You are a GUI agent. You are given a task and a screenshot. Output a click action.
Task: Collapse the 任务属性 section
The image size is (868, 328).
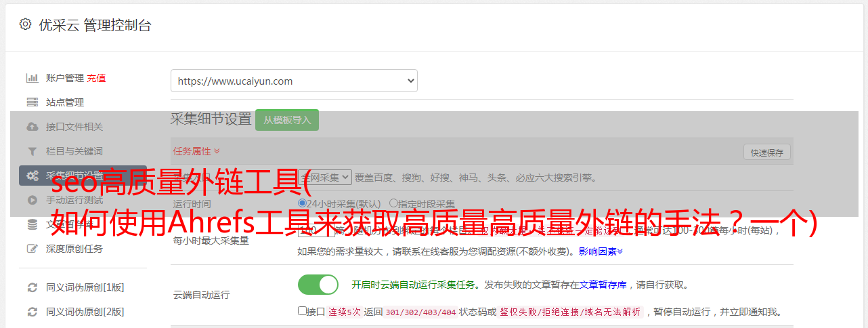click(196, 150)
